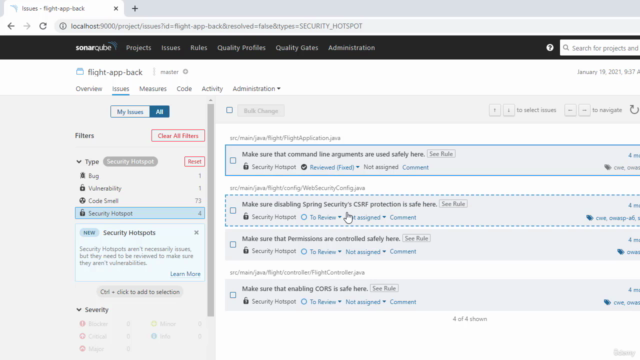The width and height of the screenshot is (640, 360).
Task: Select the All issues toggle
Action: point(160,111)
